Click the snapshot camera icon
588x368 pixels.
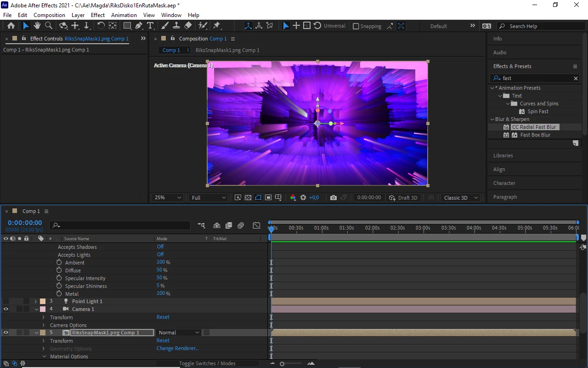tap(334, 198)
